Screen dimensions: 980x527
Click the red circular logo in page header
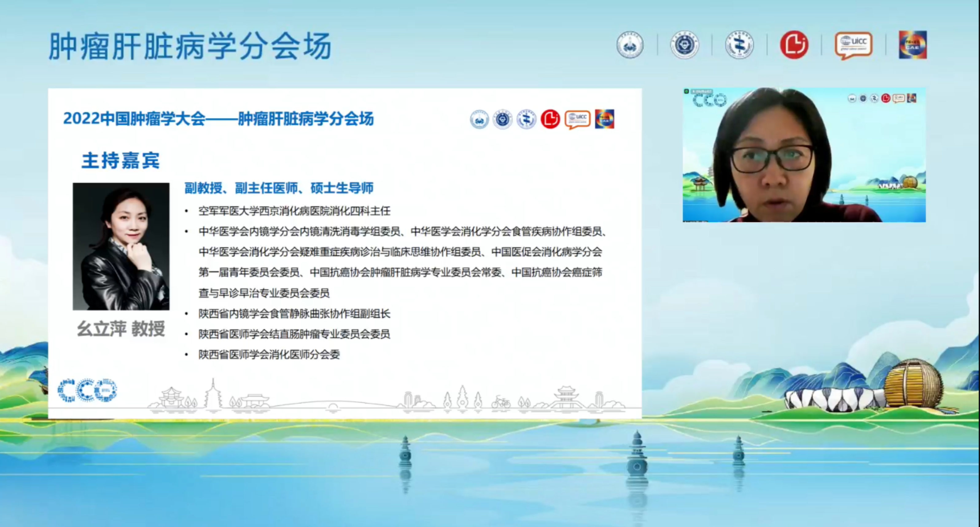[794, 45]
